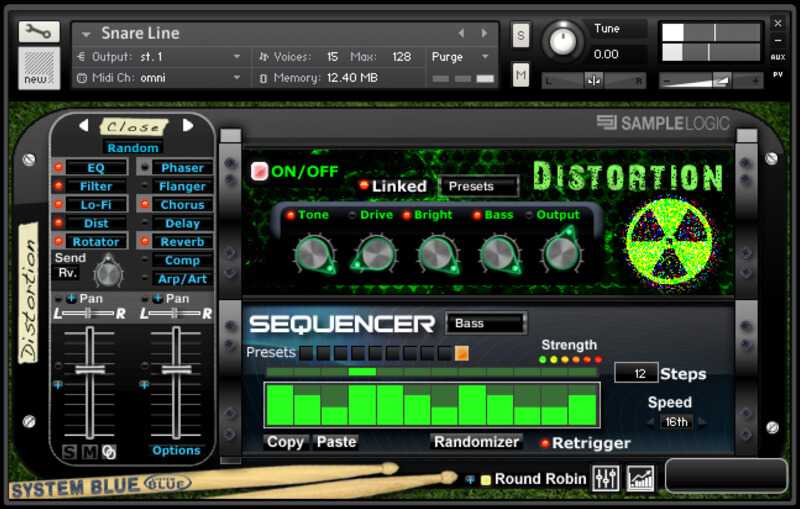Open the wrench instrument edit icon

(39, 32)
